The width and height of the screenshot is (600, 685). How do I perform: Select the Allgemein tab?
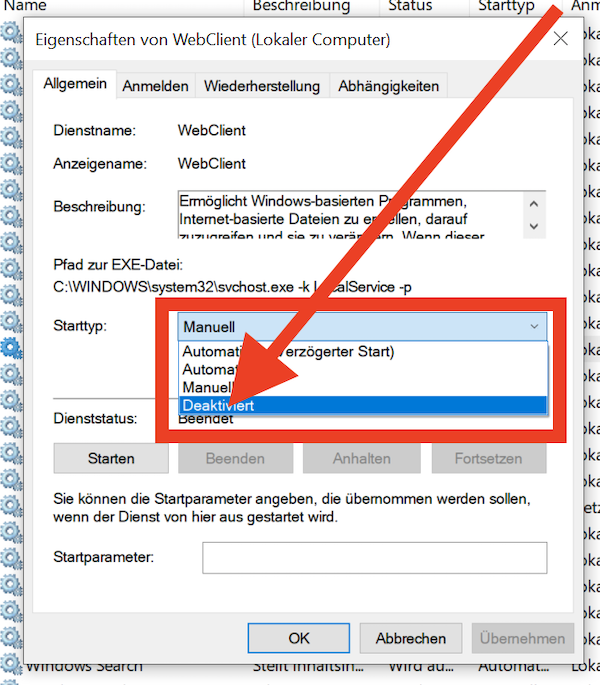(x=75, y=85)
